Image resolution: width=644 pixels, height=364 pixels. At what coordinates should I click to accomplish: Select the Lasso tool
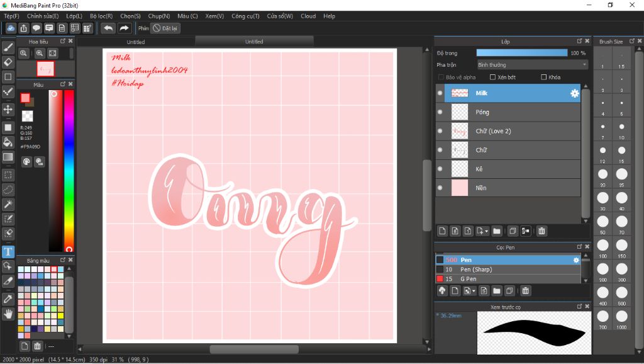[8, 190]
